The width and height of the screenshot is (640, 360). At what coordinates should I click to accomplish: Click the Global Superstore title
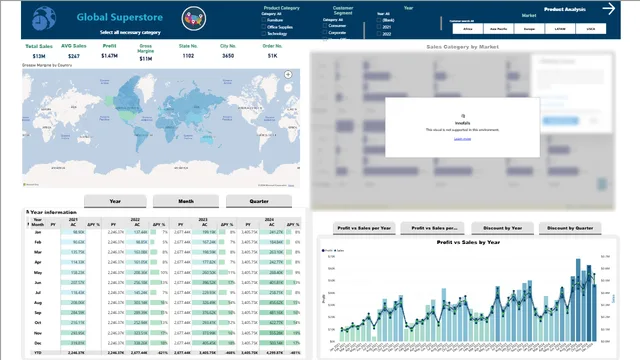tap(120, 17)
